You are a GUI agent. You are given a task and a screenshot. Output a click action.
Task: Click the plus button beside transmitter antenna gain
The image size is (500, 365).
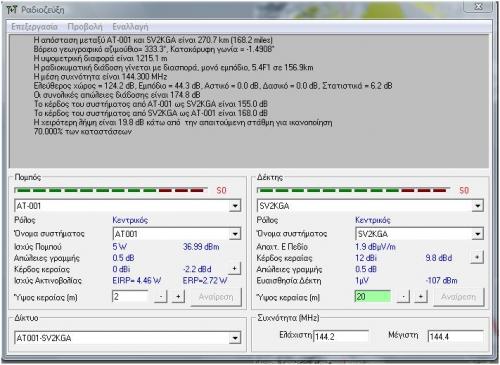click(235, 268)
